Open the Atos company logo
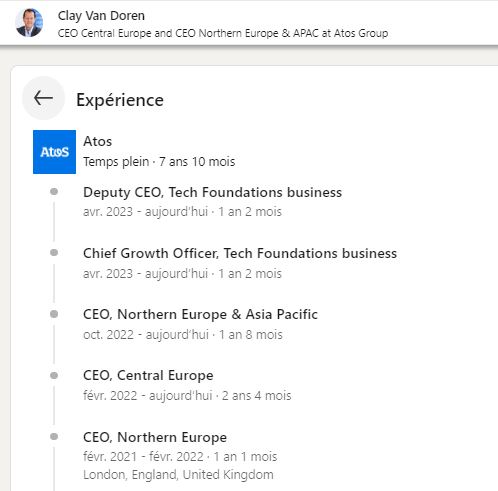 [x=54, y=152]
